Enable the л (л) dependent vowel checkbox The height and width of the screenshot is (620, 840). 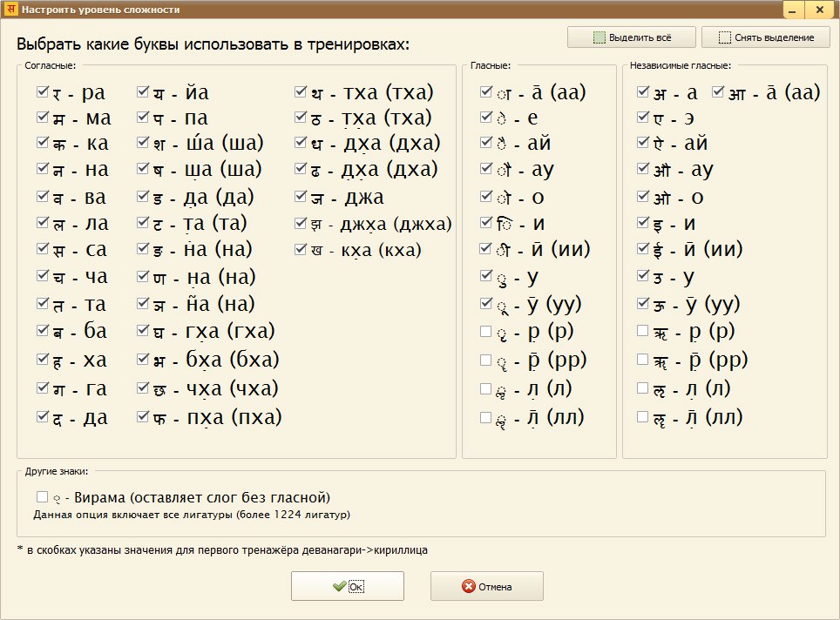coord(485,389)
